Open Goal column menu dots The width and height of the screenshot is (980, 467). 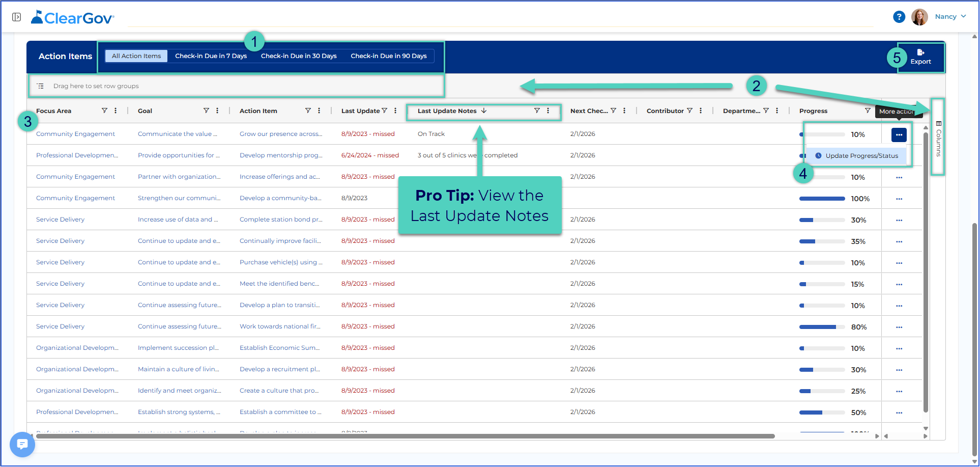click(217, 111)
